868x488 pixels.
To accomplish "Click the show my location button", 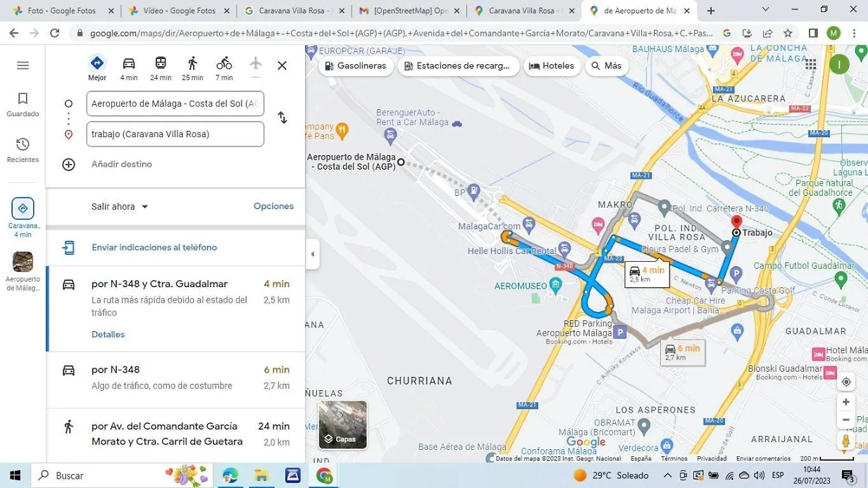I will point(846,382).
